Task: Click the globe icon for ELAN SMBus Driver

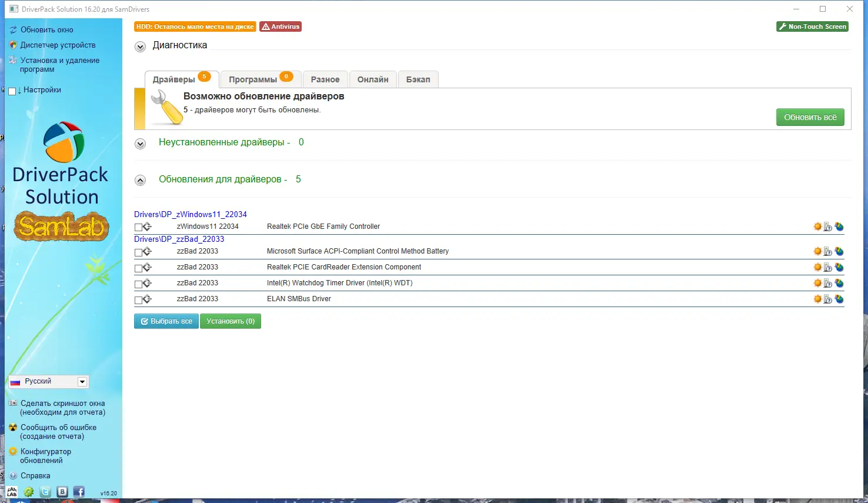Action: (839, 299)
